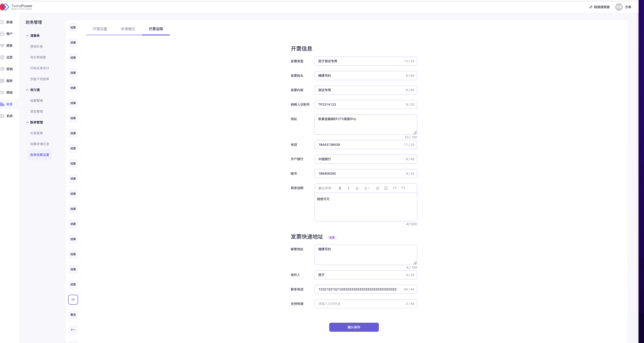Toggle italic formatting in the editor
The image size is (644, 343).
pyautogui.click(x=348, y=188)
